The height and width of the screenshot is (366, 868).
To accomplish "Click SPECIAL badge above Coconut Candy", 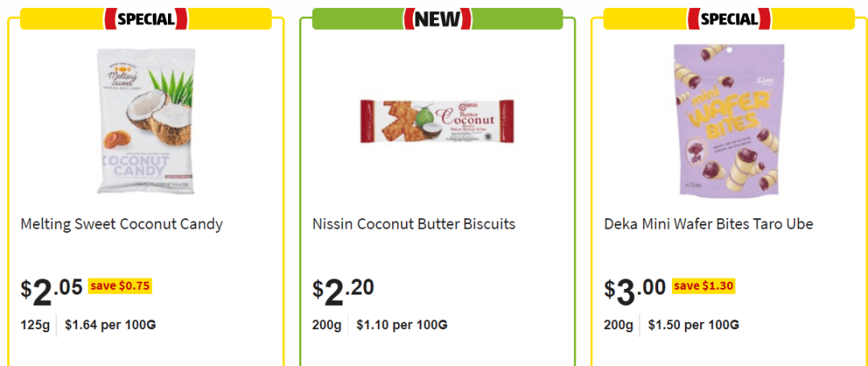I will (146, 19).
